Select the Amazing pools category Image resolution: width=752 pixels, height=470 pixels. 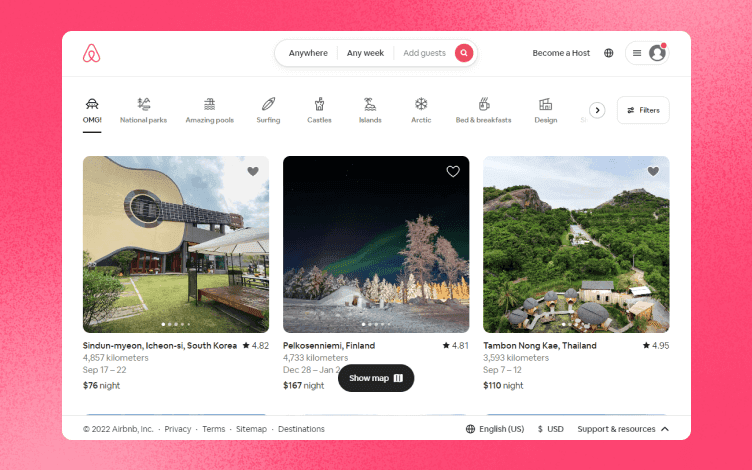(x=210, y=111)
